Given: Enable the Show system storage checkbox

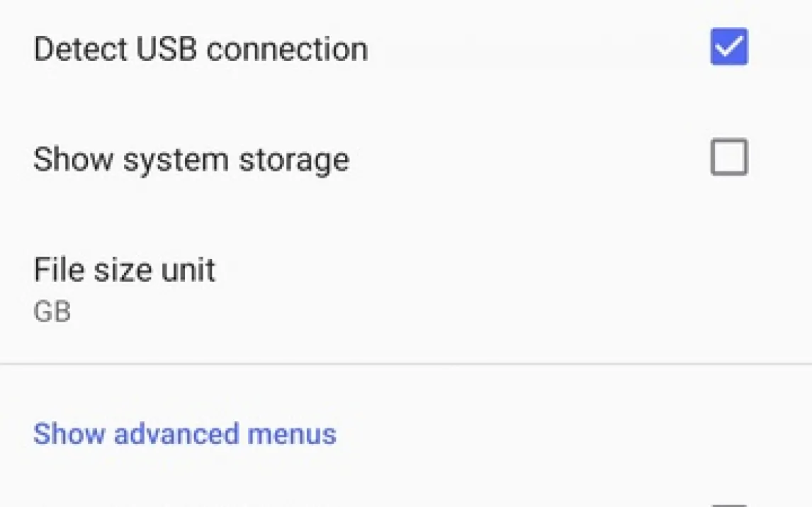Looking at the screenshot, I should (x=728, y=157).
